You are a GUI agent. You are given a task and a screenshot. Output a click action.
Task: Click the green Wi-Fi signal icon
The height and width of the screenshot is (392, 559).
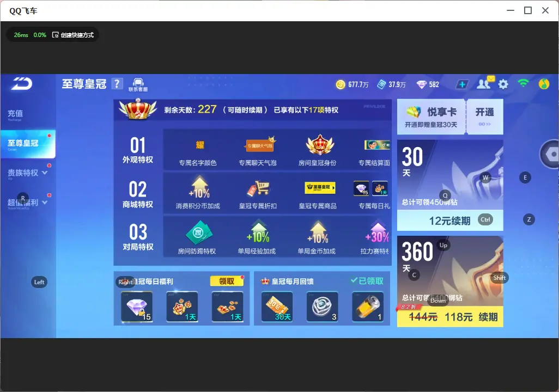(x=523, y=83)
